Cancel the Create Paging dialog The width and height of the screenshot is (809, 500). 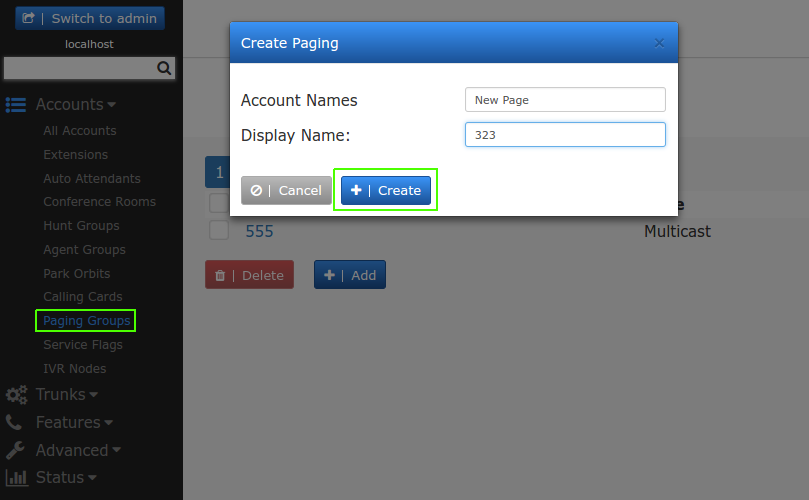coord(286,191)
